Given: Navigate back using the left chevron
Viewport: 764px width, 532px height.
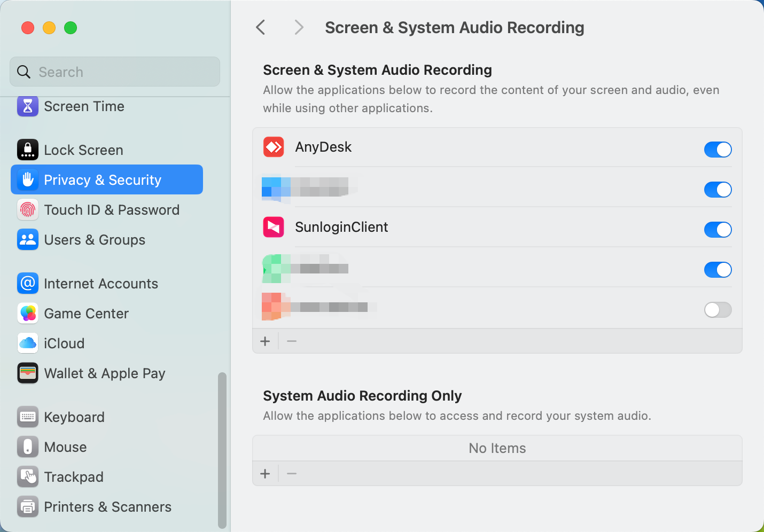Looking at the screenshot, I should pyautogui.click(x=260, y=27).
